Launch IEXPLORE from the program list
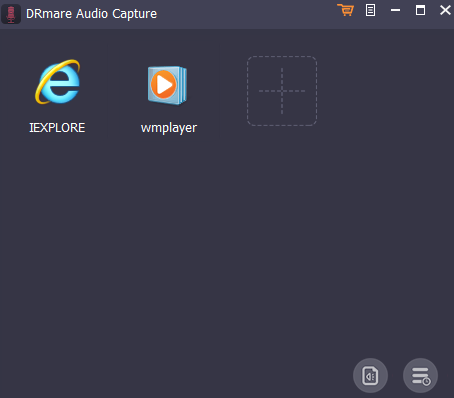454x398 pixels. (58, 82)
